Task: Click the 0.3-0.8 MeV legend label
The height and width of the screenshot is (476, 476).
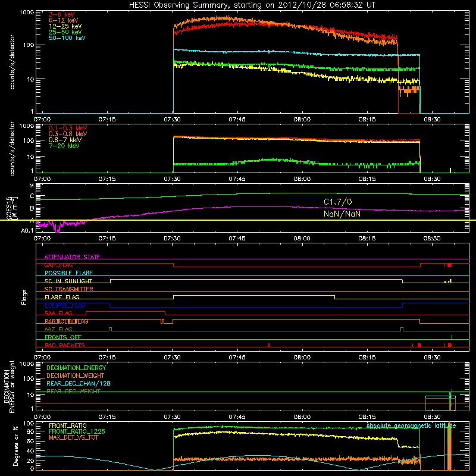Action: coord(68,134)
